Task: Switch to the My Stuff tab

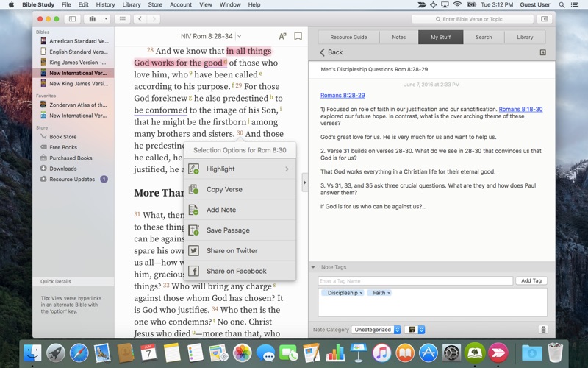Action: point(440,38)
